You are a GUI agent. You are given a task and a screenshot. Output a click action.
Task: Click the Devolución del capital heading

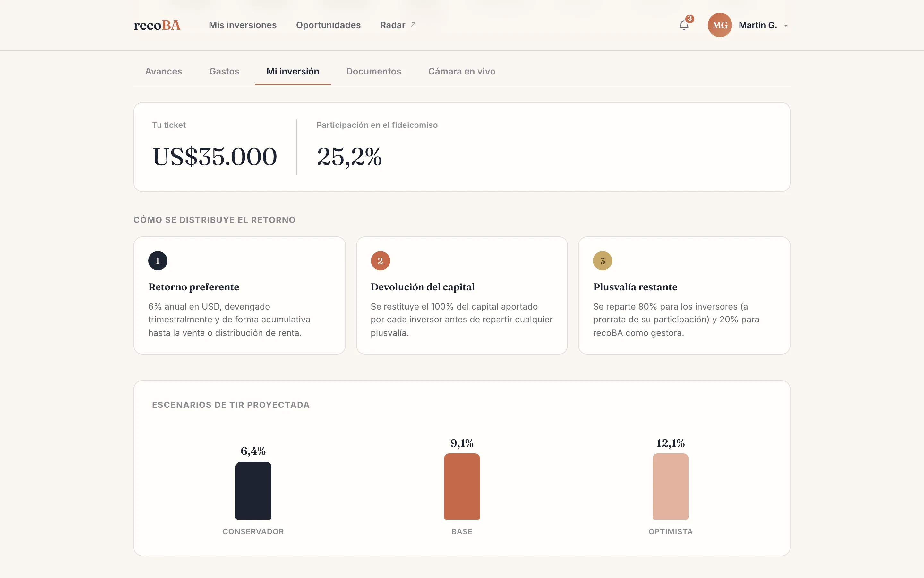[423, 287]
